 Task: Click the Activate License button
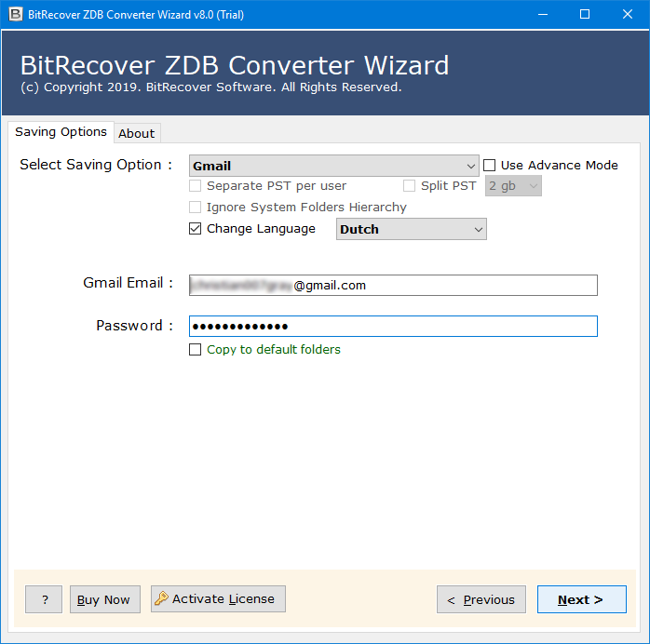[x=218, y=598]
